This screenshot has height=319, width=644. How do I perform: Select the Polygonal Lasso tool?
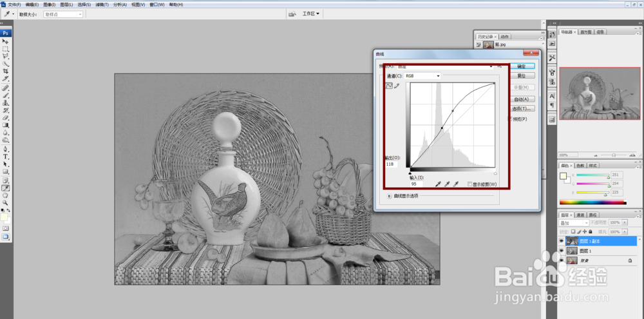(5, 56)
